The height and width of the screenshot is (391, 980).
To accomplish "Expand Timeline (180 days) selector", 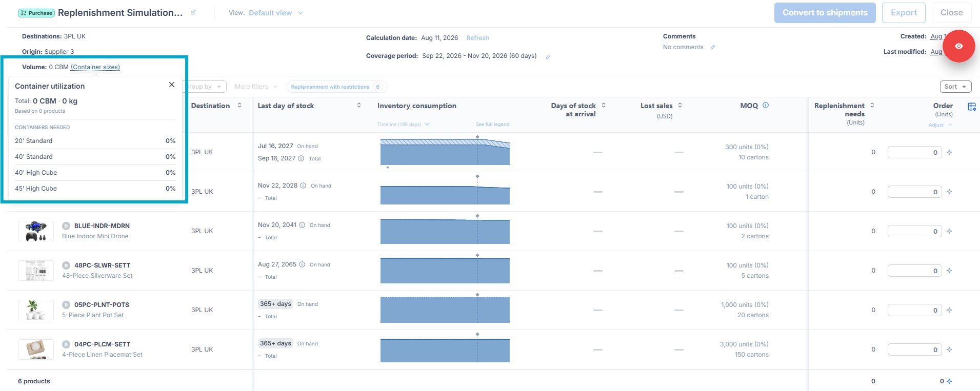I will 403,125.
